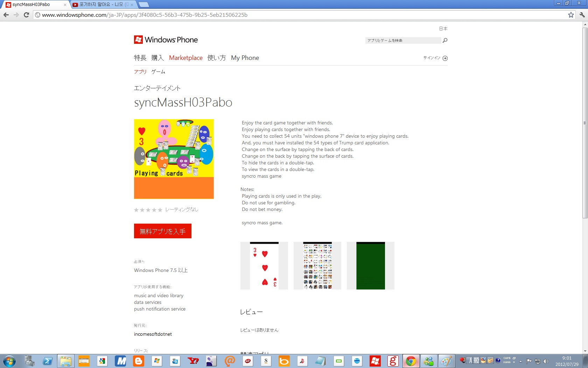Open the 購入 navigation menu
The height and width of the screenshot is (368, 588).
157,58
